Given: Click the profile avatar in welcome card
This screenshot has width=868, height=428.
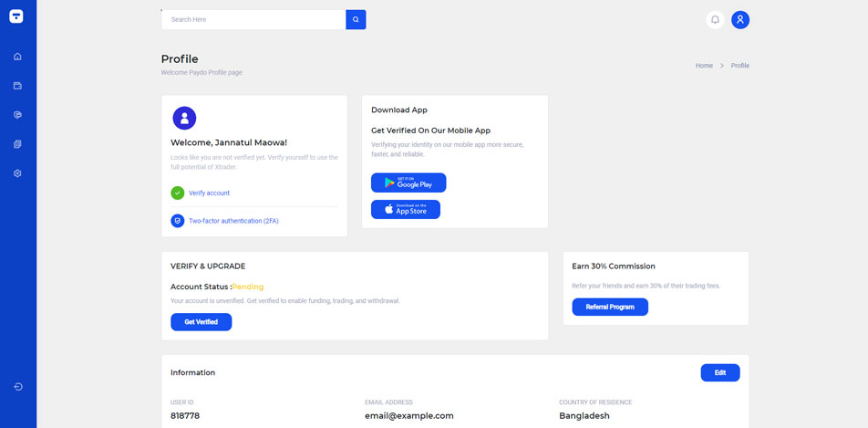Looking at the screenshot, I should pos(184,118).
